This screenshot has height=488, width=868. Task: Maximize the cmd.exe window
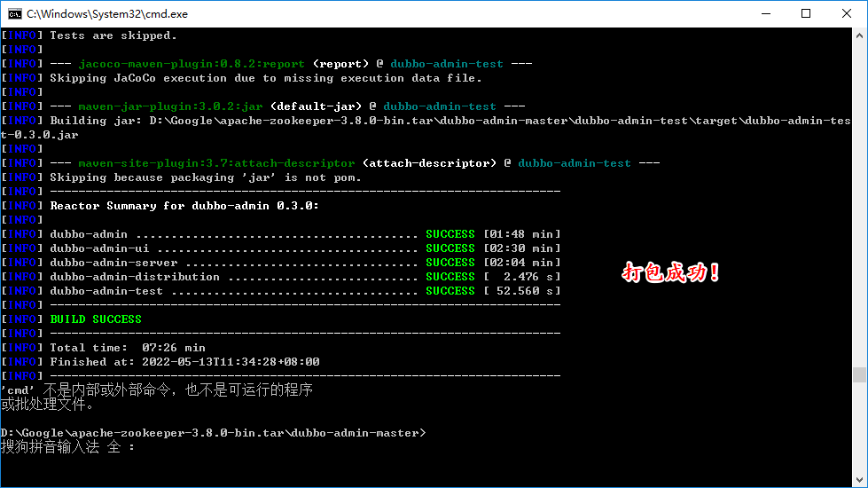(x=806, y=14)
